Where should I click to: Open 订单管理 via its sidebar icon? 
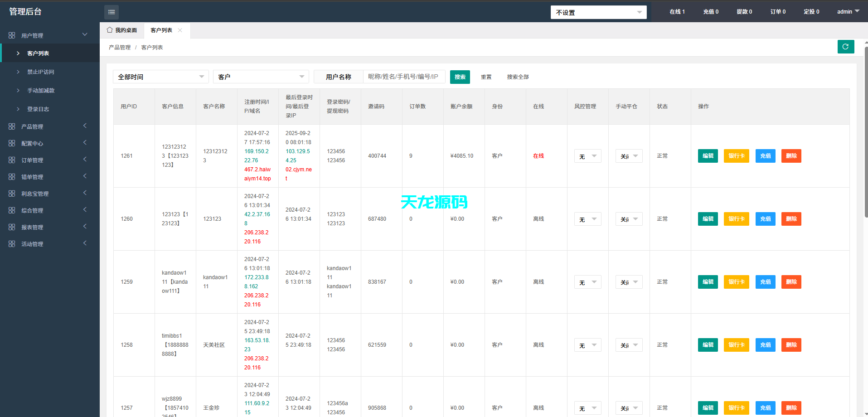point(12,160)
